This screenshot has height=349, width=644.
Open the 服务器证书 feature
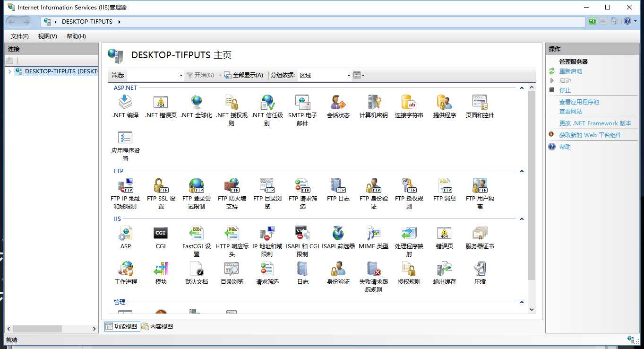pyautogui.click(x=480, y=234)
